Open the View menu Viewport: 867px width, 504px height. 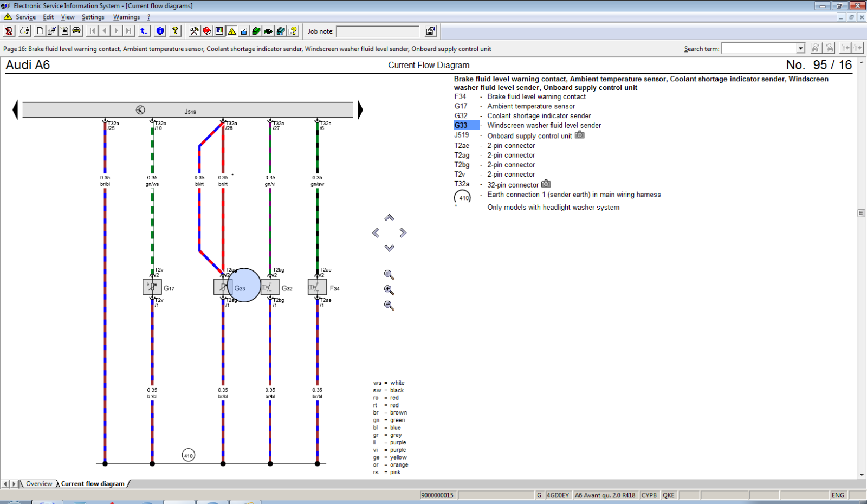tap(68, 17)
